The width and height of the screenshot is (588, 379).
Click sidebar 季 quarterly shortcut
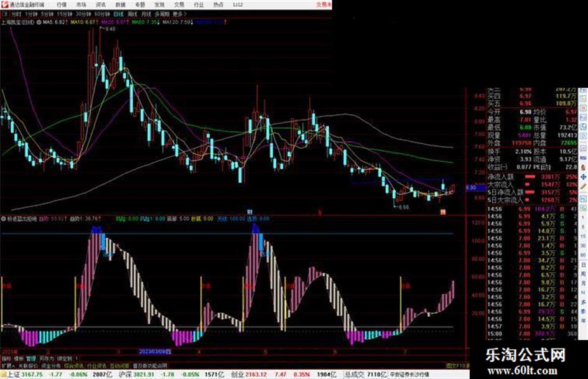pyautogui.click(x=584, y=311)
